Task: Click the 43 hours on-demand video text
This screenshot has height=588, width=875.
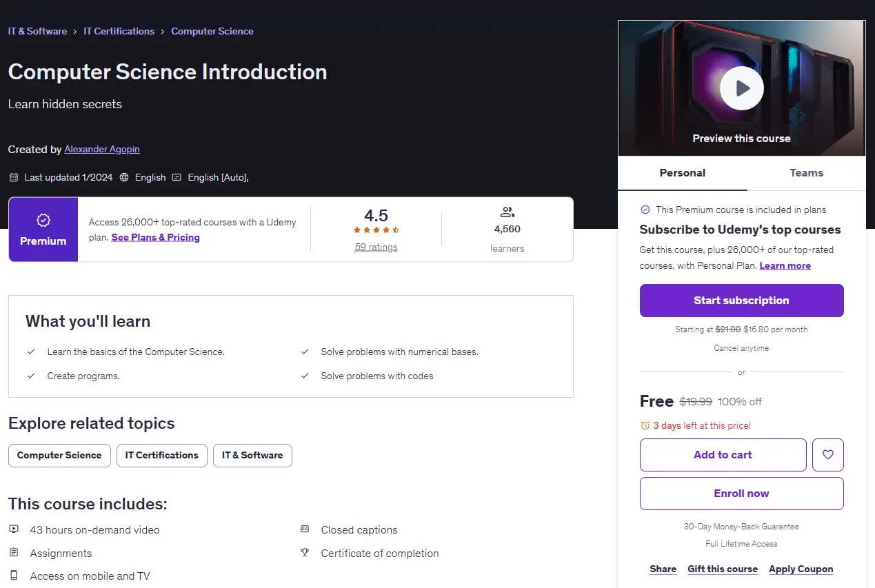Action: [94, 529]
